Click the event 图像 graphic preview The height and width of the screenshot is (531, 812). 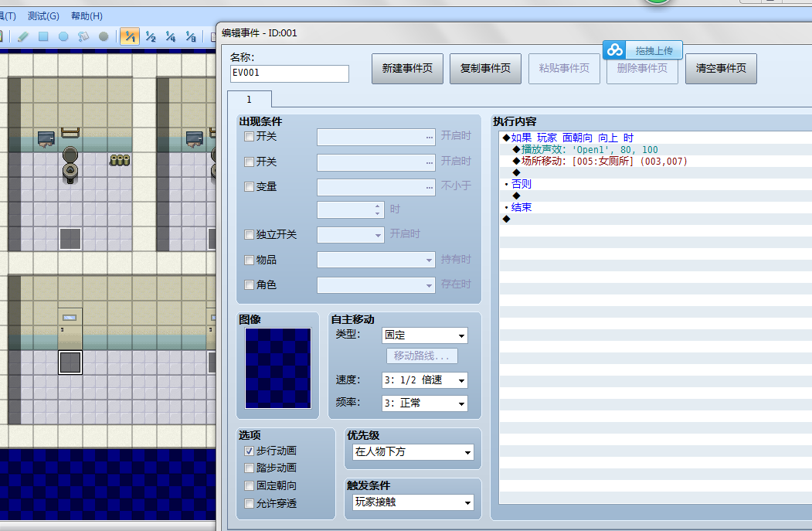(278, 369)
